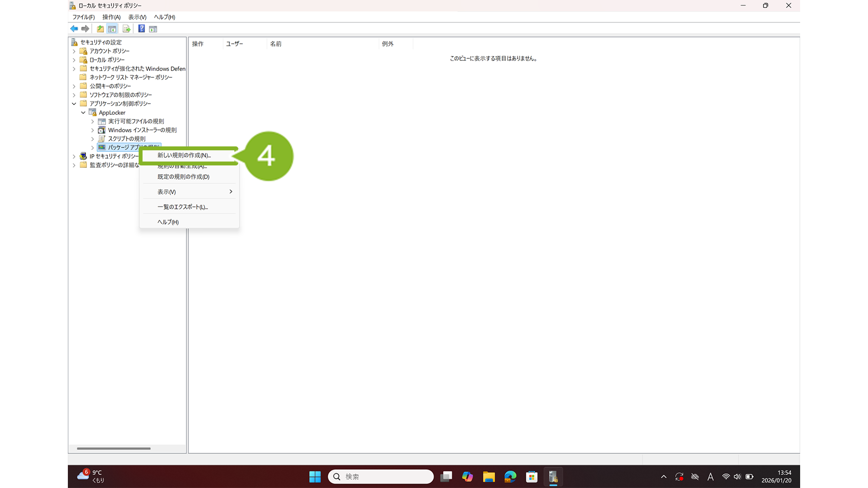The width and height of the screenshot is (868, 488).
Task: Click the Windows Start button
Action: coord(315,477)
